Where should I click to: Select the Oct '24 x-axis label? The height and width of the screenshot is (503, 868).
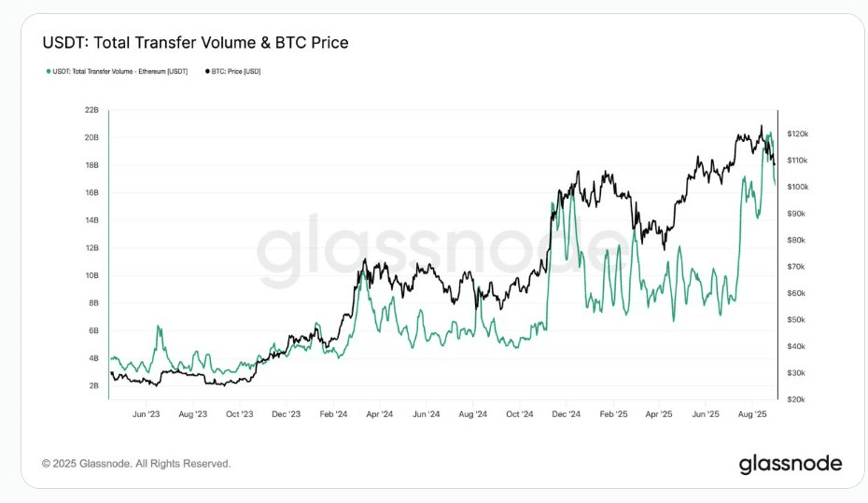[x=520, y=412]
